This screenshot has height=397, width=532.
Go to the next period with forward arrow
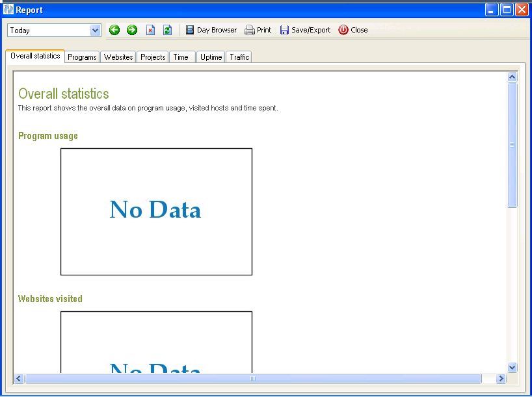point(132,30)
